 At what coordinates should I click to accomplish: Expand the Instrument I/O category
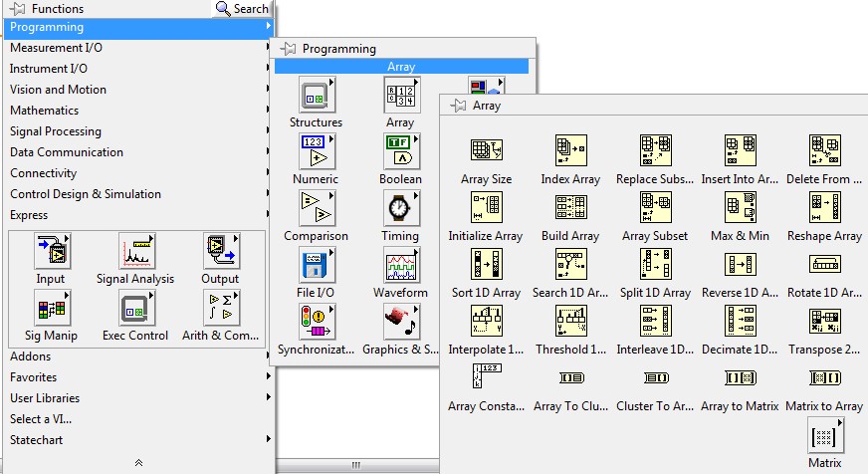[x=138, y=69]
